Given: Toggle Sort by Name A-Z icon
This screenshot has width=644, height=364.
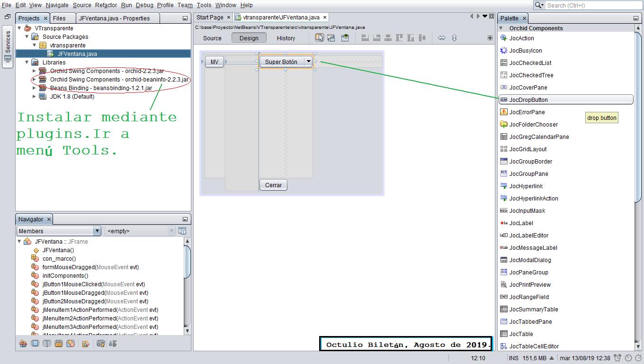Looking at the screenshot, I should tap(101, 344).
